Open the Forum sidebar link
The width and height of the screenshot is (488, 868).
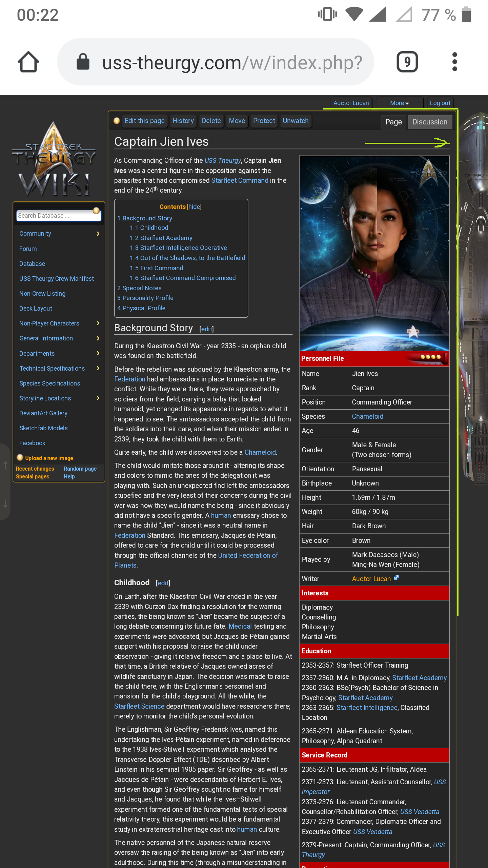click(28, 249)
